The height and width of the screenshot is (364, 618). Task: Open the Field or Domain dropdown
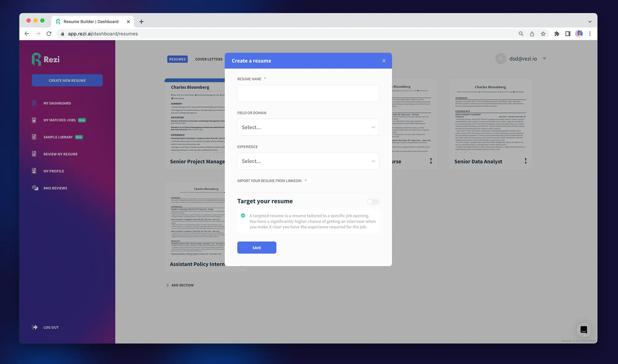[308, 127]
